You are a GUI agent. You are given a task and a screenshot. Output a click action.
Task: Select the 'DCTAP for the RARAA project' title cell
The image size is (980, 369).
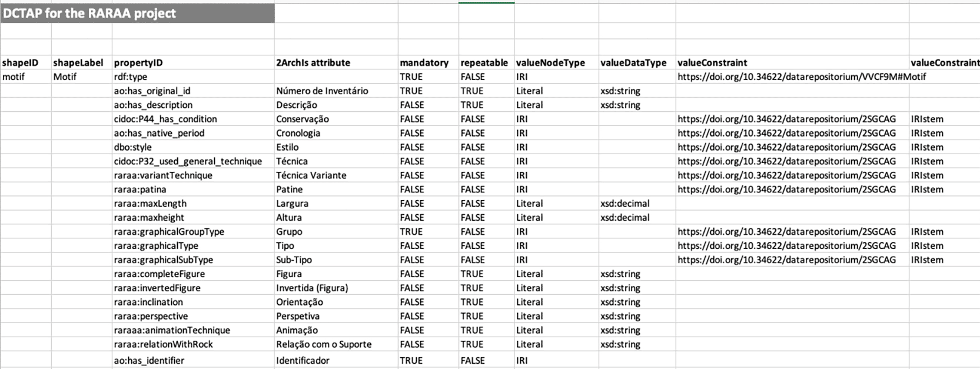tap(138, 13)
